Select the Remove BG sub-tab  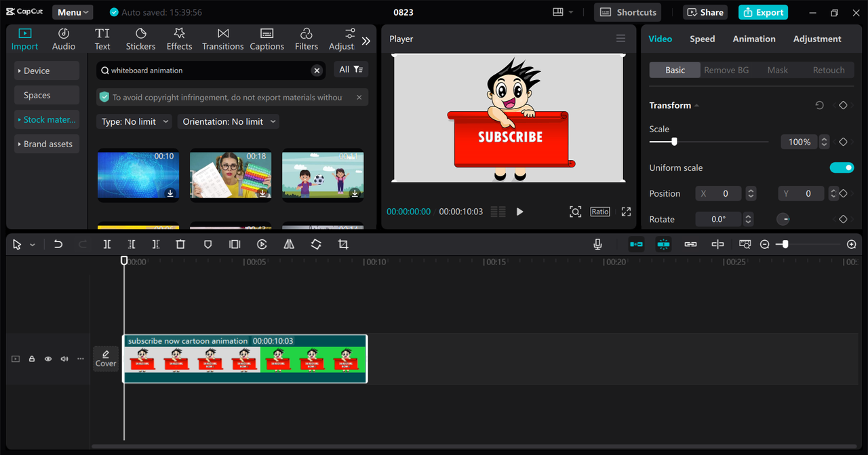click(x=726, y=70)
